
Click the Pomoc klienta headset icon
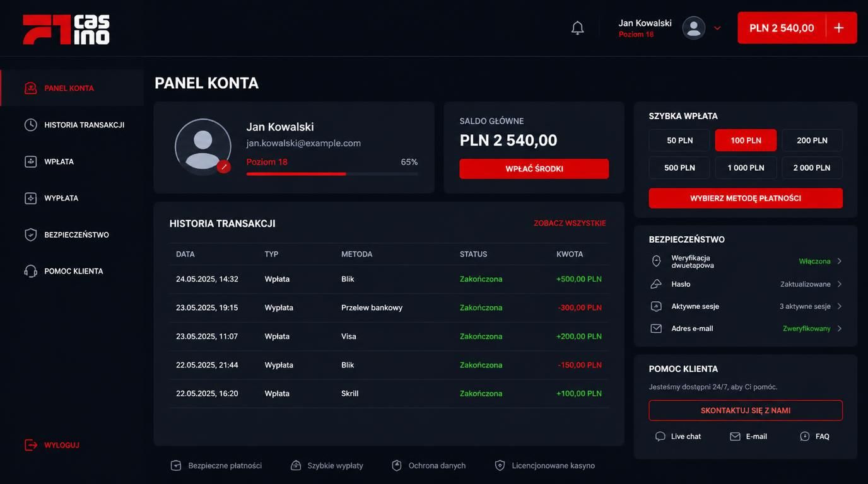point(30,271)
